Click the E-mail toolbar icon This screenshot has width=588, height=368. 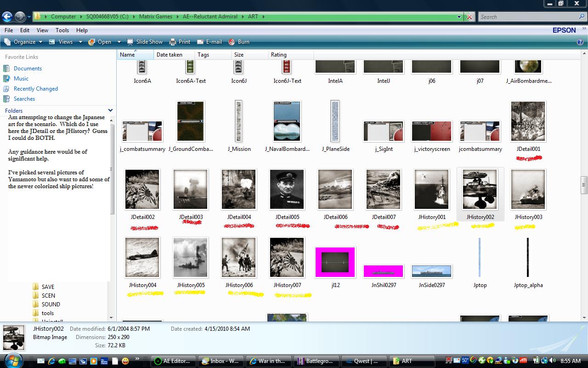tap(200, 42)
